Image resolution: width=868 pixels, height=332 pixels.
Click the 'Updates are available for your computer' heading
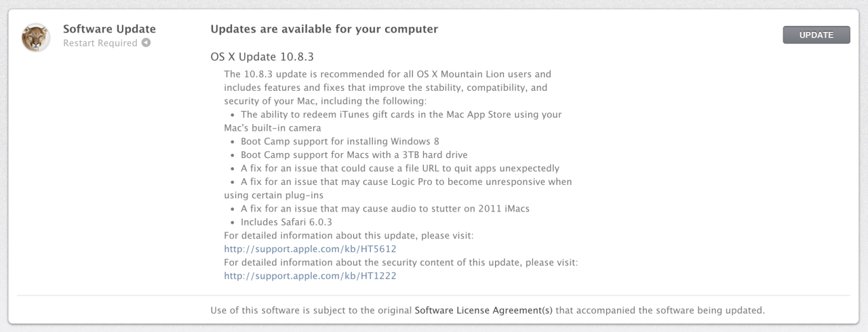click(x=324, y=29)
